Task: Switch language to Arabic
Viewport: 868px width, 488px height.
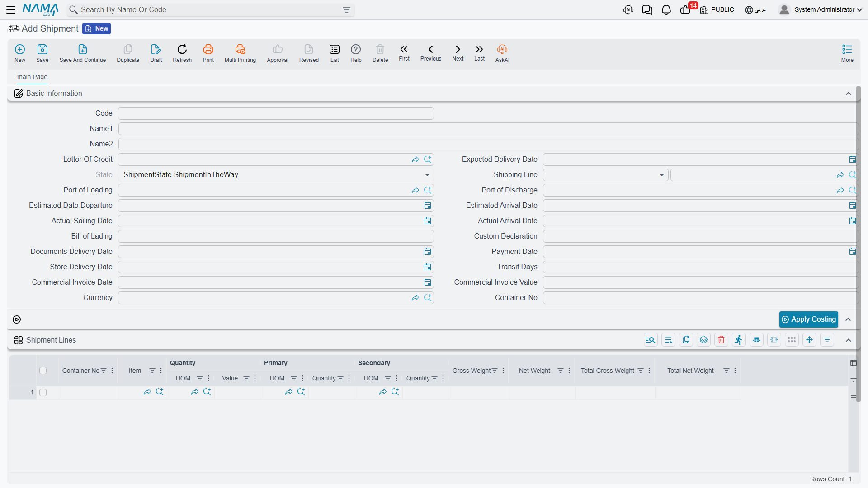Action: [756, 9]
